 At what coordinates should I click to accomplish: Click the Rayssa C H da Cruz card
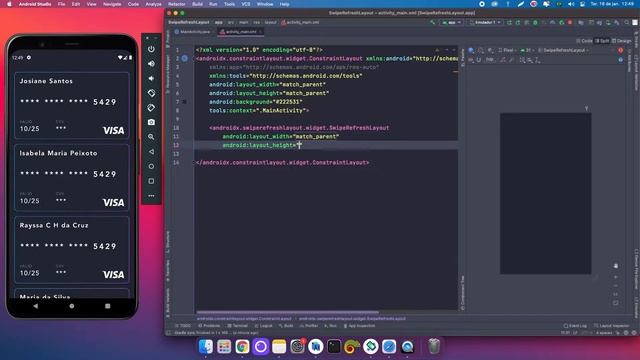(x=72, y=250)
